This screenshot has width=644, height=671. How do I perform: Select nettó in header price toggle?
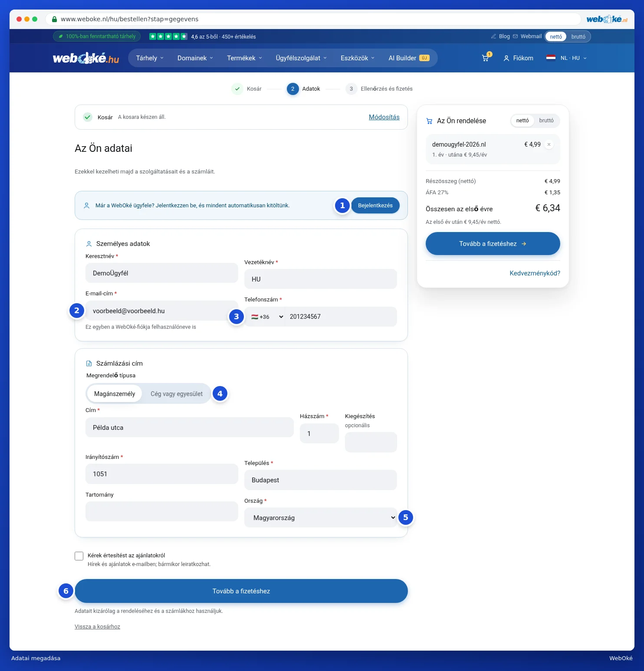pos(556,36)
